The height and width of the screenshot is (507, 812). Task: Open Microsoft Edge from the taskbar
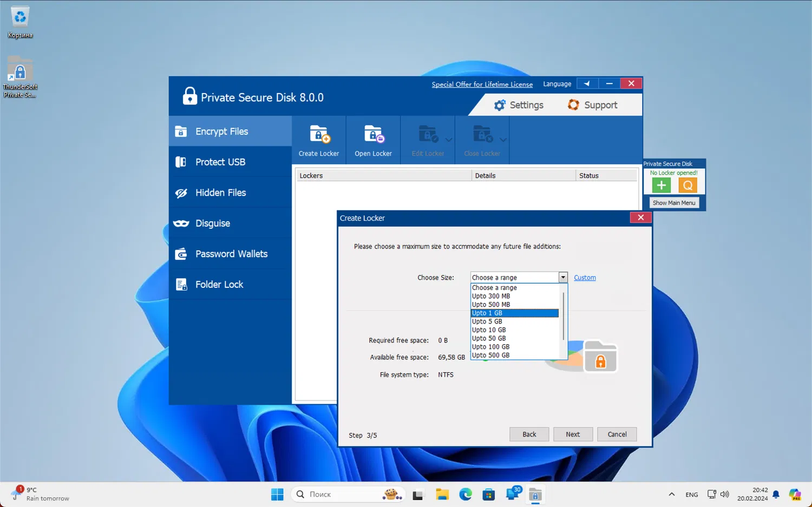click(x=466, y=494)
